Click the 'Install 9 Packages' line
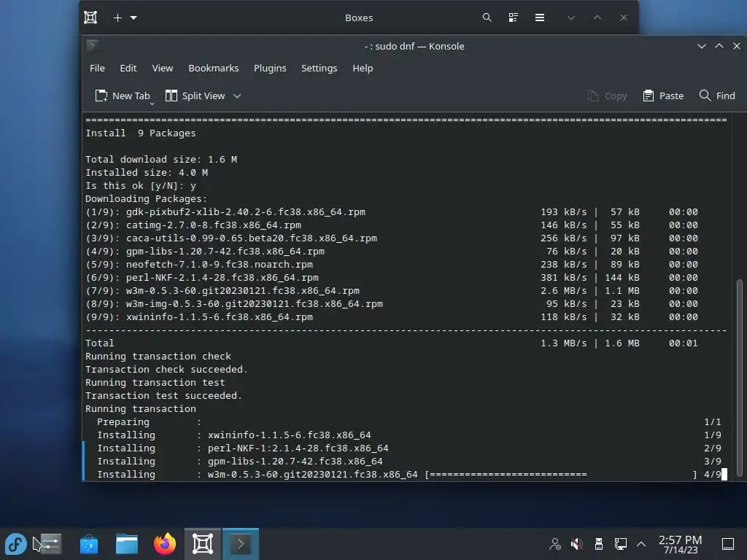Image resolution: width=747 pixels, height=560 pixels. coord(141,133)
